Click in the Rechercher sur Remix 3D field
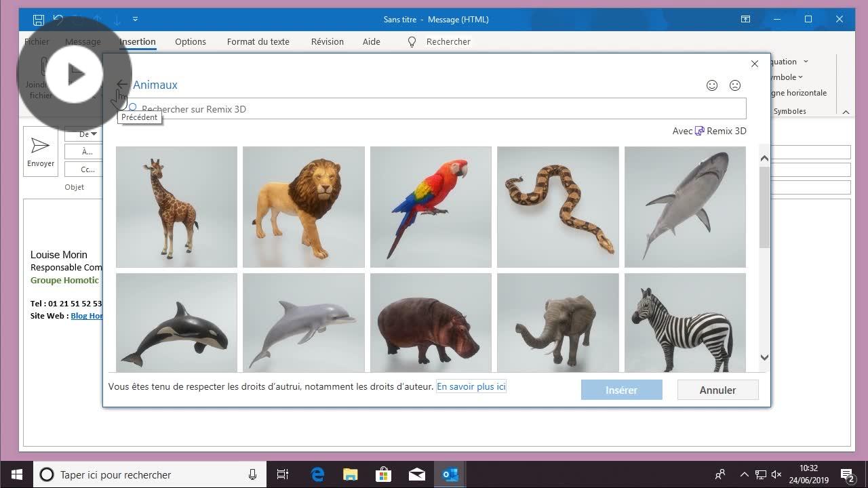868x488 pixels. click(434, 108)
